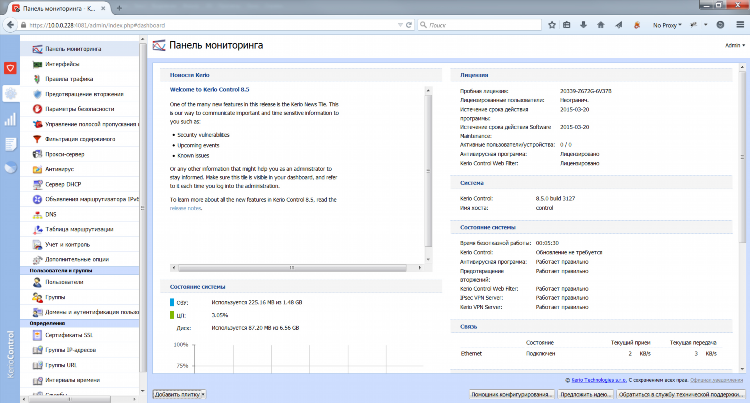Click Пользователи и группы section header
Screen dimensions: 750x403
[x=79, y=271]
